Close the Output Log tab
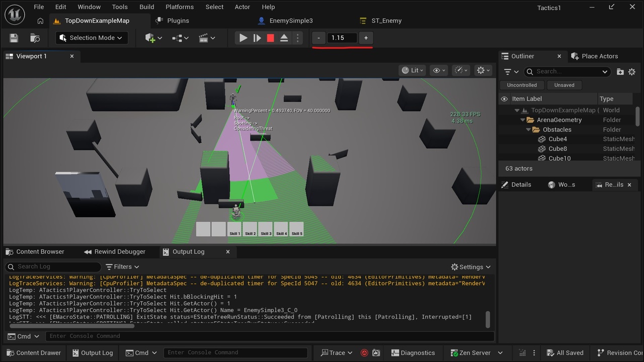This screenshot has height=362, width=644. click(228, 252)
